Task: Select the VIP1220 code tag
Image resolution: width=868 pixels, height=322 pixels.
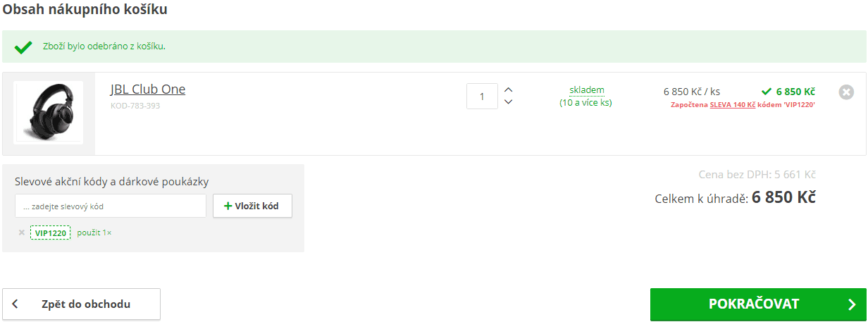Action: [x=51, y=233]
